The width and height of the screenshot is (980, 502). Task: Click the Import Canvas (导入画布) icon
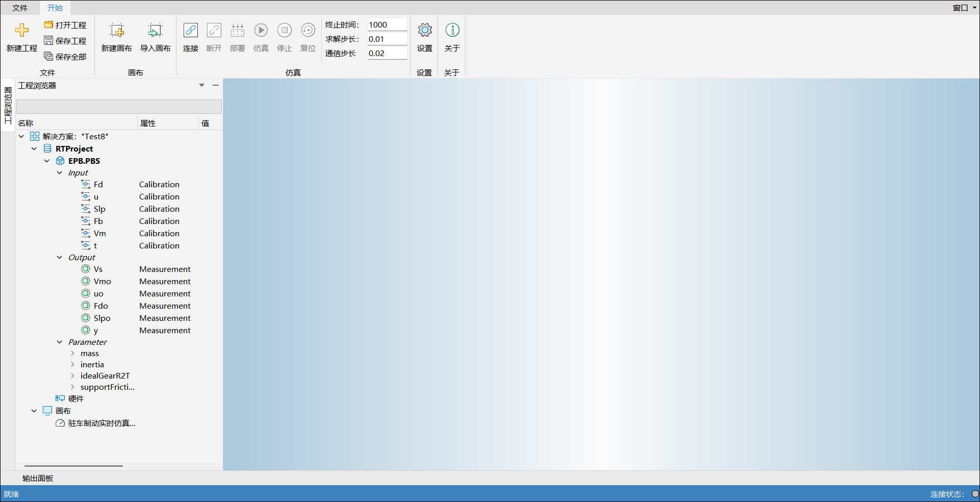pyautogui.click(x=155, y=31)
